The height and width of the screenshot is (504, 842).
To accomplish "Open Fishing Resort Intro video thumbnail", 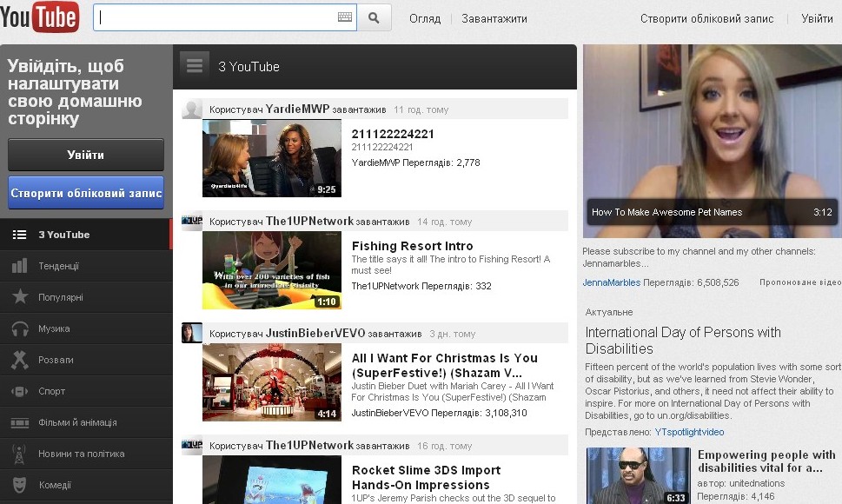I will [x=272, y=270].
